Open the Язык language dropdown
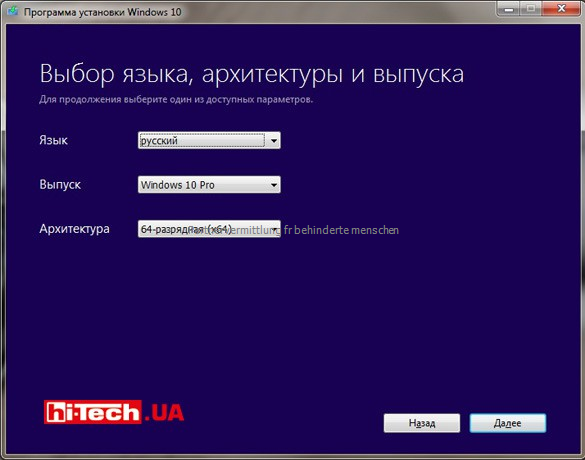The height and width of the screenshot is (460, 585). click(x=209, y=140)
